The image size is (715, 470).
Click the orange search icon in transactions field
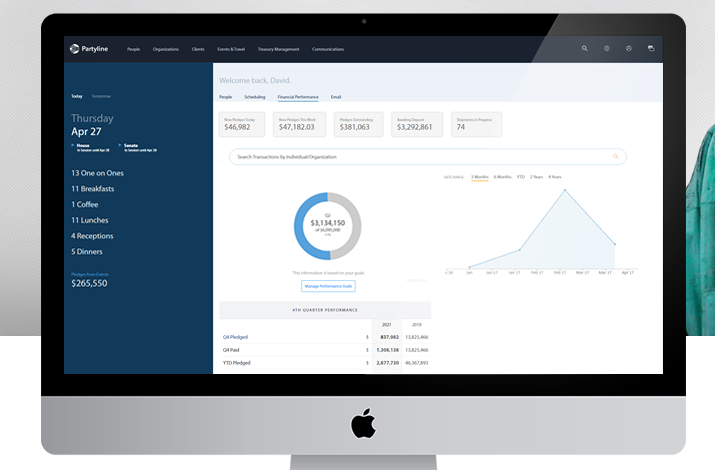616,156
